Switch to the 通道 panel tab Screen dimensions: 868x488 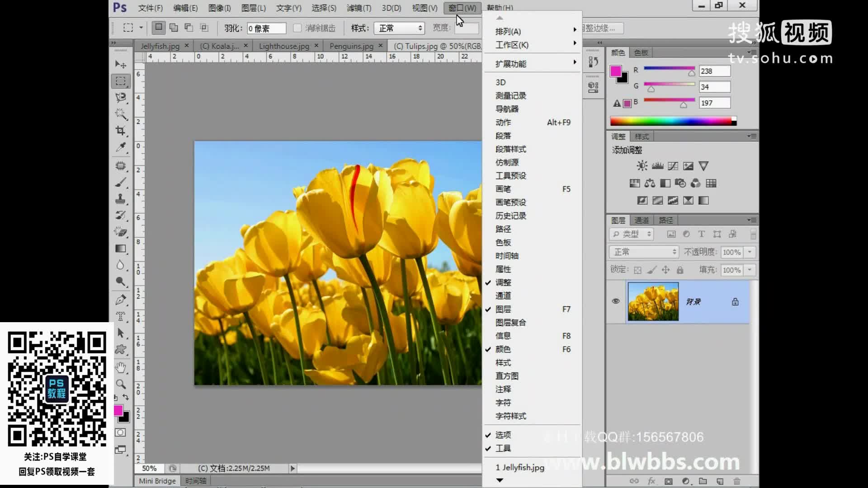(642, 220)
